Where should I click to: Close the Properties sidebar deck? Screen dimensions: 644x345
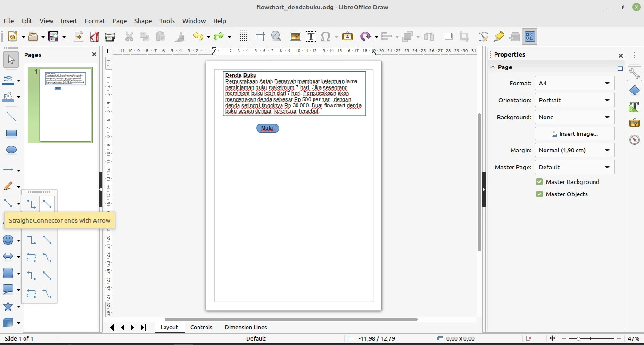click(x=620, y=55)
